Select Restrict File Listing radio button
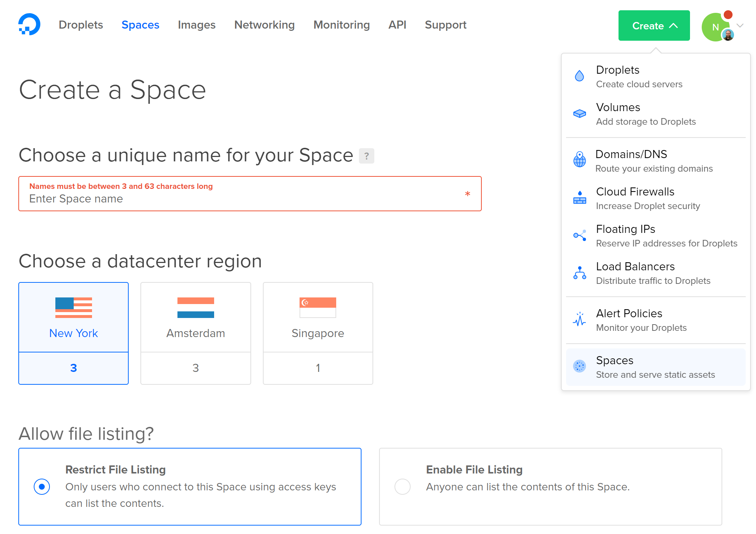This screenshot has width=756, height=534. (42, 487)
